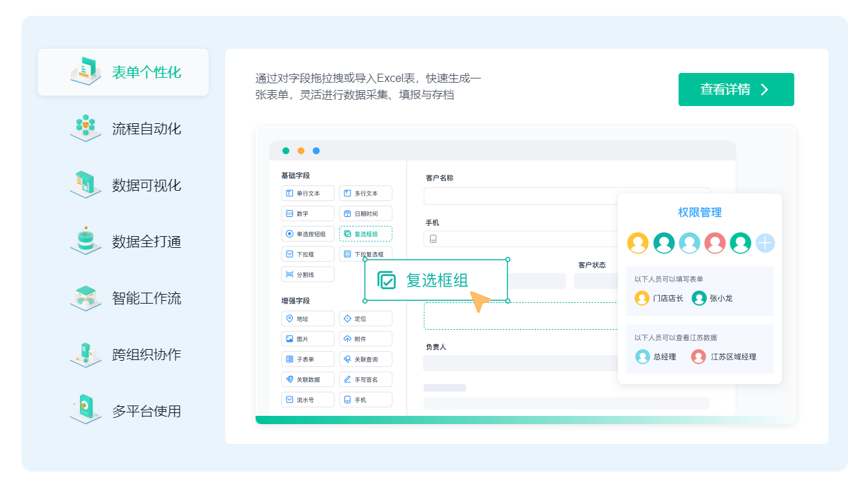Switch to the 流程自动化 tab
This screenshot has height=484, width=868.
coord(123,129)
